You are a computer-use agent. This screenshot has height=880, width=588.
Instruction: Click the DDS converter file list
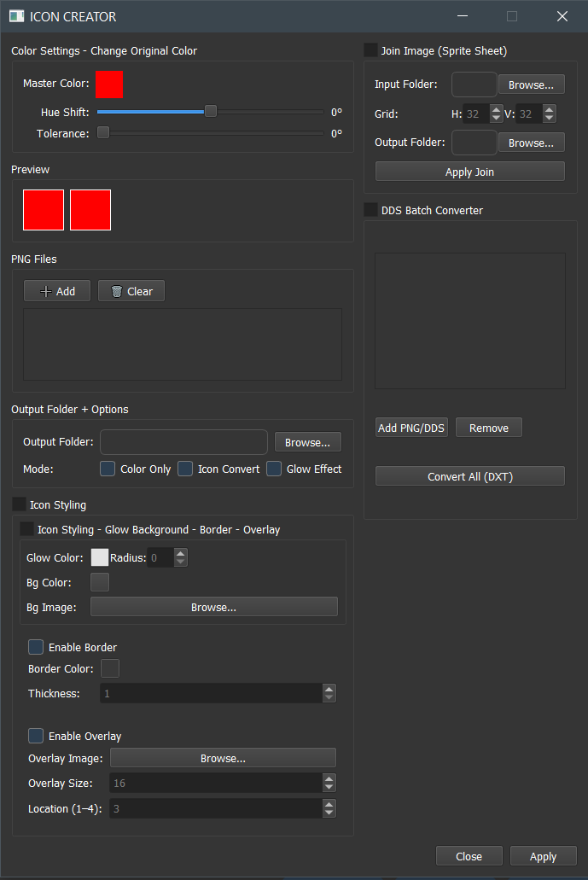click(470, 321)
